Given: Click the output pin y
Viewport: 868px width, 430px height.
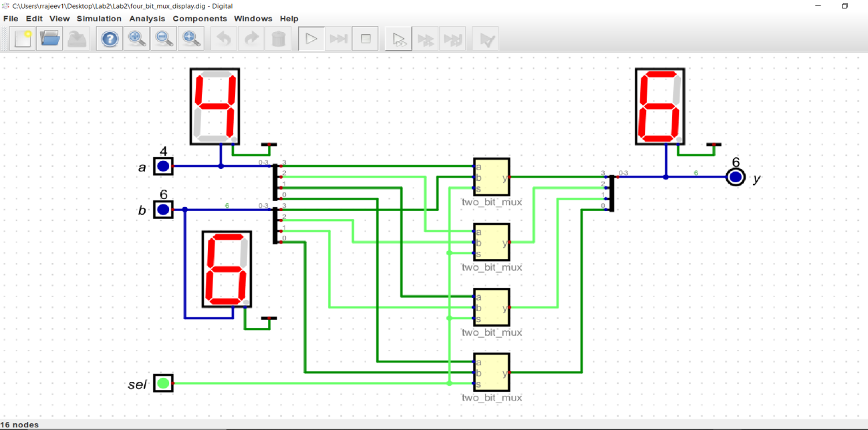Looking at the screenshot, I should 735,177.
